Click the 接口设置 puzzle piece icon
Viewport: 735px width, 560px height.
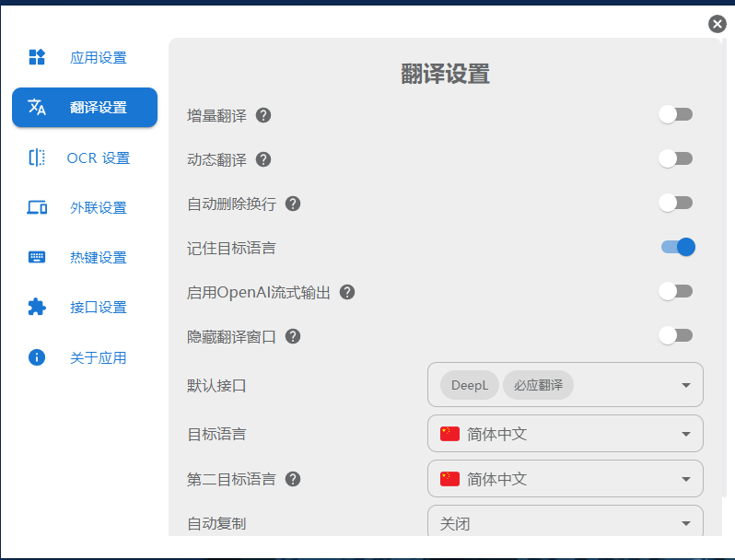[37, 307]
